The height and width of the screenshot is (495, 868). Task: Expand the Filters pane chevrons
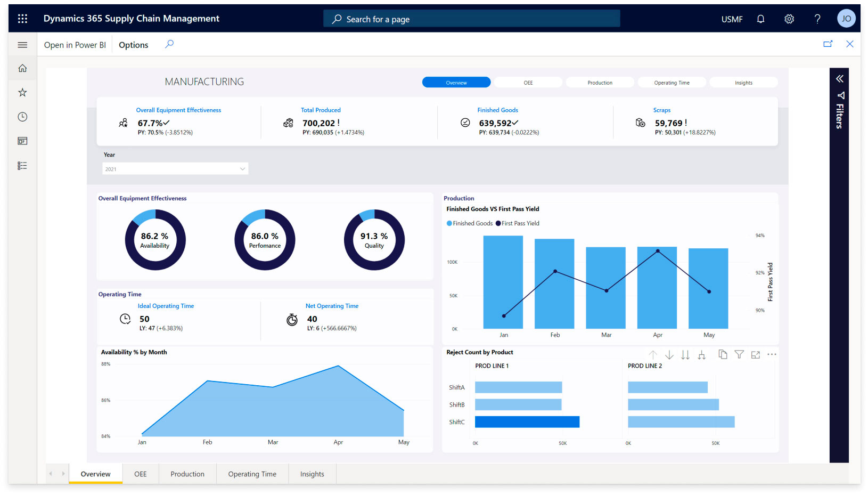pos(839,79)
